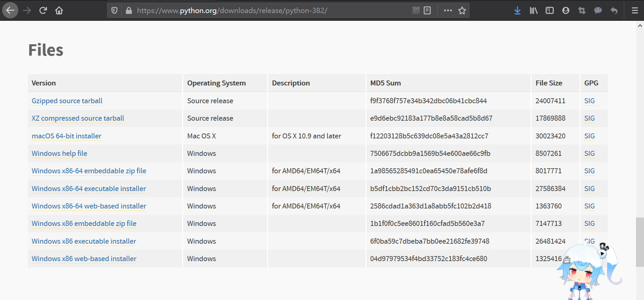Image resolution: width=644 pixels, height=300 pixels.
Task: Show site security padlock info
Action: tap(129, 10)
